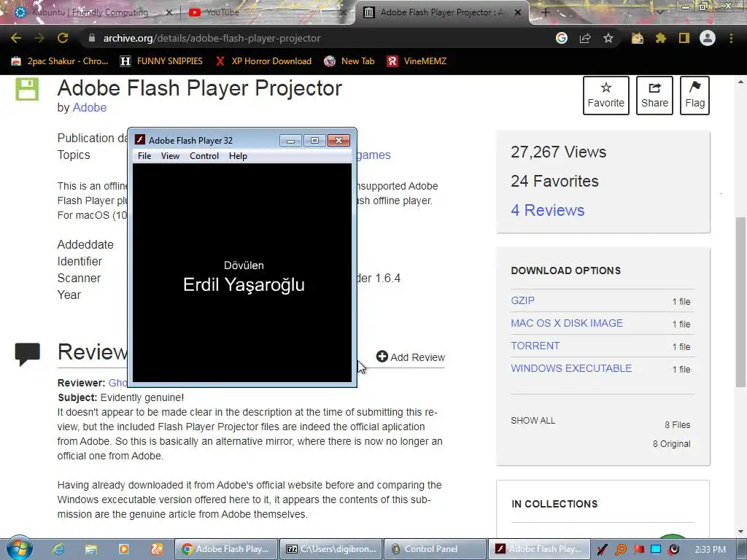Click the Google icon in address bar
This screenshot has height=560, width=747.
pyautogui.click(x=562, y=38)
